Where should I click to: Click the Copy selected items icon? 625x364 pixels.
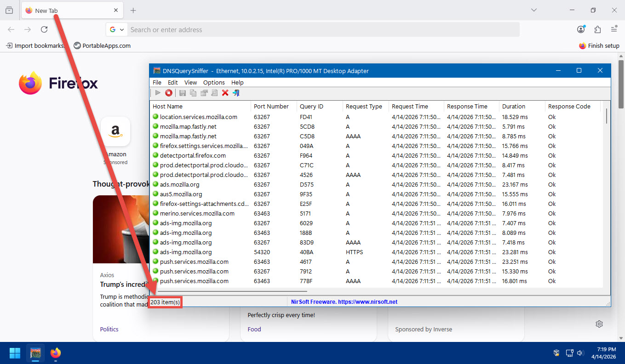click(x=193, y=93)
